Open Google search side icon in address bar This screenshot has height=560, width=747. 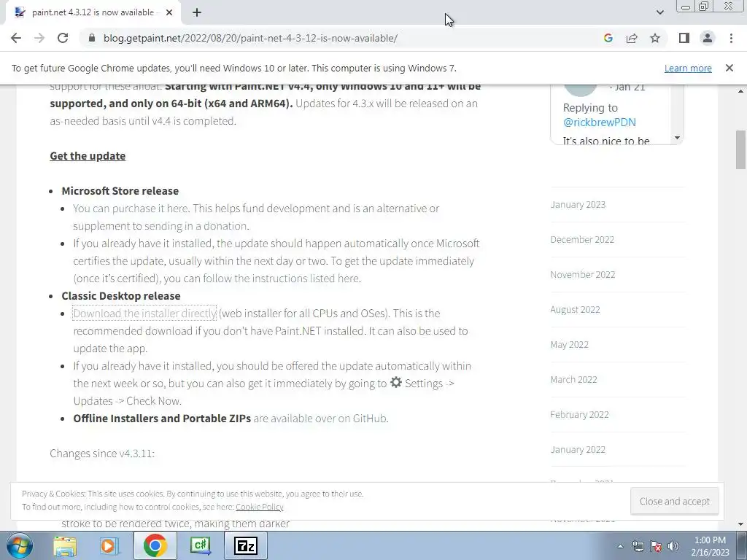point(608,38)
